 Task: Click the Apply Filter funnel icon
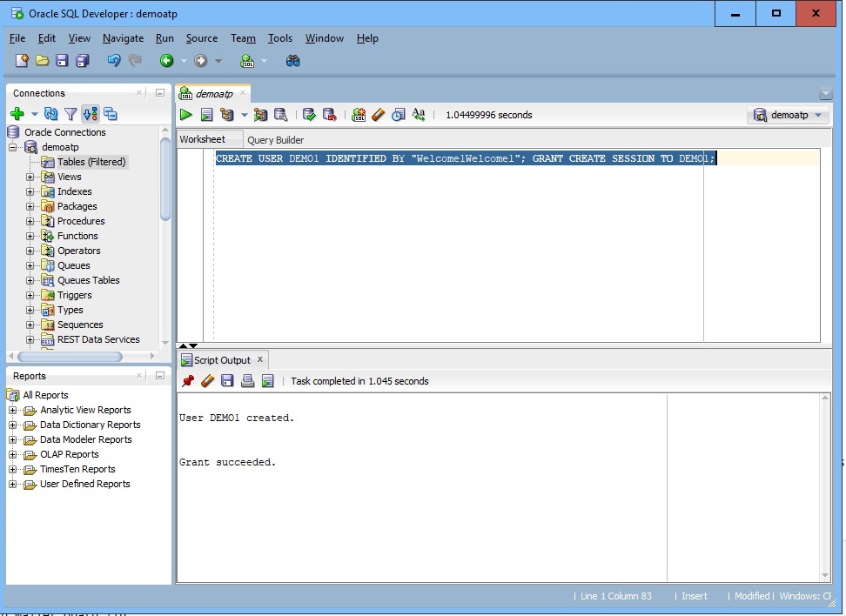pyautogui.click(x=70, y=114)
